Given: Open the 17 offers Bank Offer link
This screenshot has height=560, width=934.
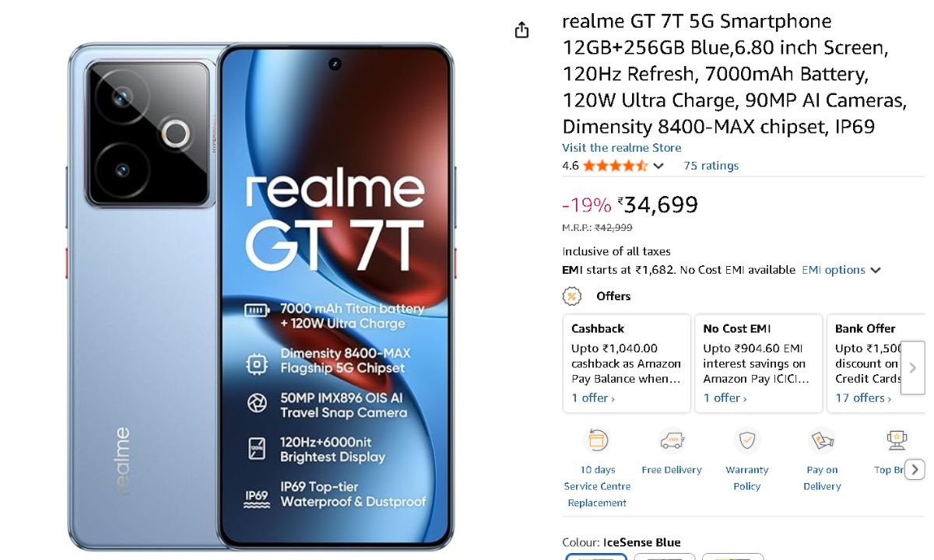Looking at the screenshot, I should [x=864, y=397].
